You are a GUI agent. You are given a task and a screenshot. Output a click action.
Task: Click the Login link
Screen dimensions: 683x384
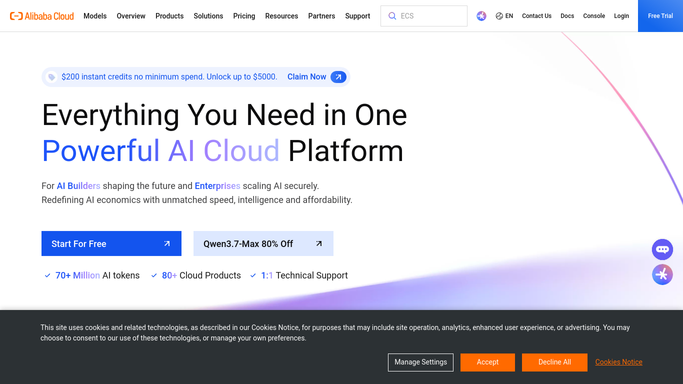coord(621,16)
